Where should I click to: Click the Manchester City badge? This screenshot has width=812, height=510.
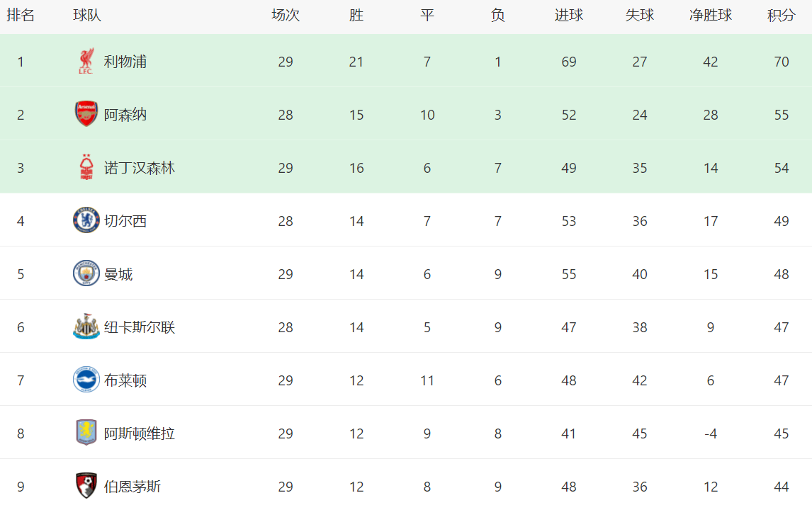[x=86, y=274]
